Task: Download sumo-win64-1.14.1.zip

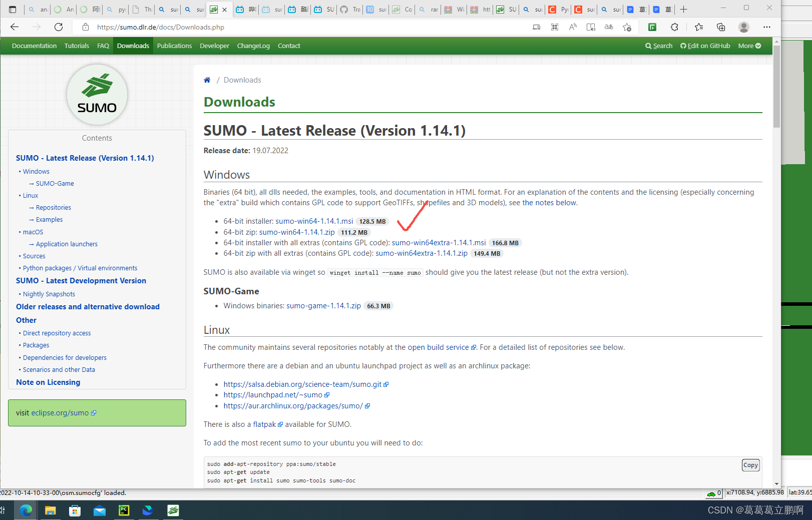Action: pos(297,232)
